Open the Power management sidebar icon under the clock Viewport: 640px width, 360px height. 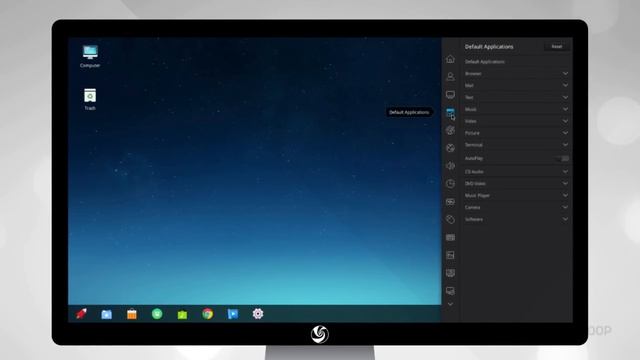[x=450, y=202]
